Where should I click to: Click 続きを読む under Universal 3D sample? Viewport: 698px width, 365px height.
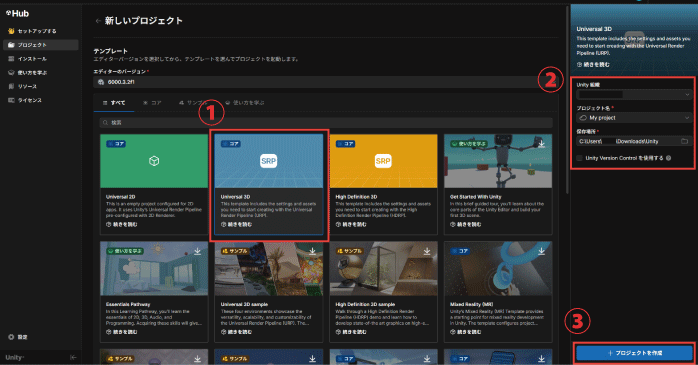pos(236,332)
